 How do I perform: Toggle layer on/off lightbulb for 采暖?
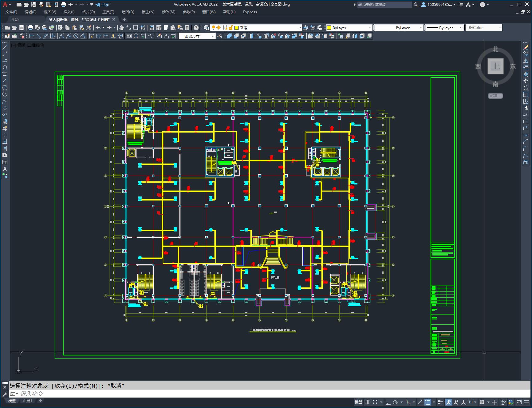tap(213, 28)
